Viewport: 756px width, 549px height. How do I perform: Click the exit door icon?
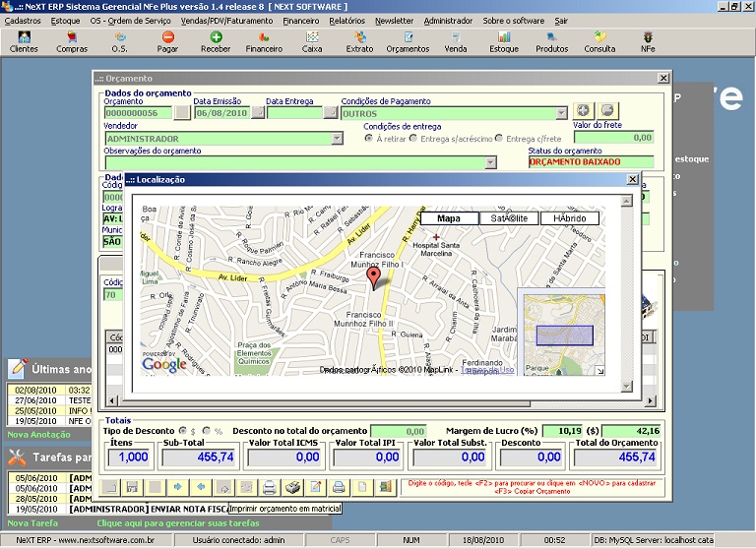pyautogui.click(x=385, y=487)
